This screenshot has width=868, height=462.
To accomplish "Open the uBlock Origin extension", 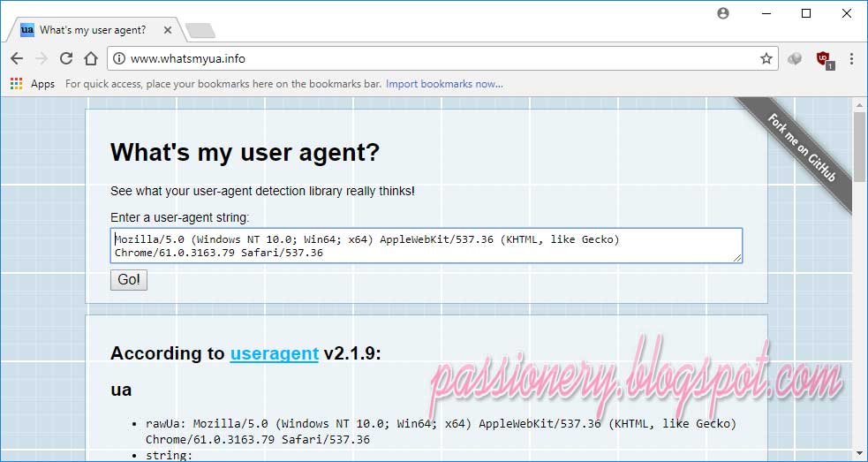I will [825, 59].
